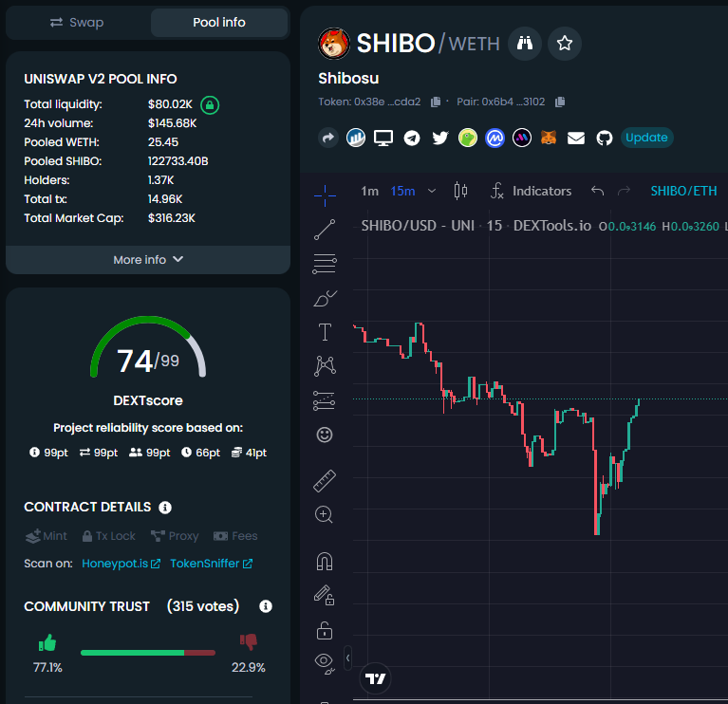This screenshot has height=704, width=728.
Task: Vote thumbs up for community trust
Action: (x=47, y=642)
